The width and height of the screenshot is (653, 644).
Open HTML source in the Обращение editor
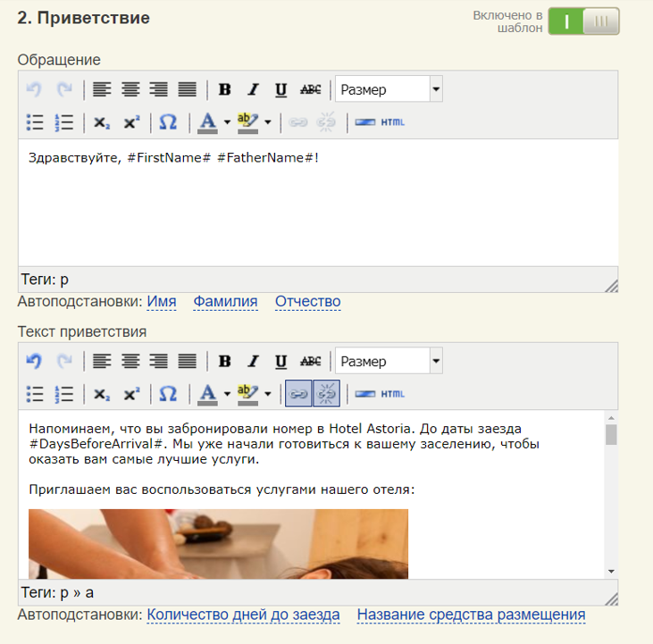[393, 122]
